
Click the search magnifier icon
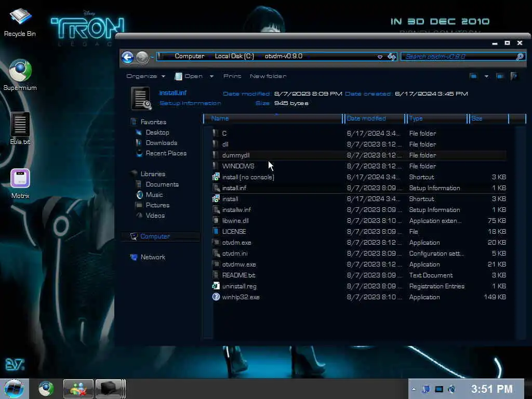click(x=520, y=57)
